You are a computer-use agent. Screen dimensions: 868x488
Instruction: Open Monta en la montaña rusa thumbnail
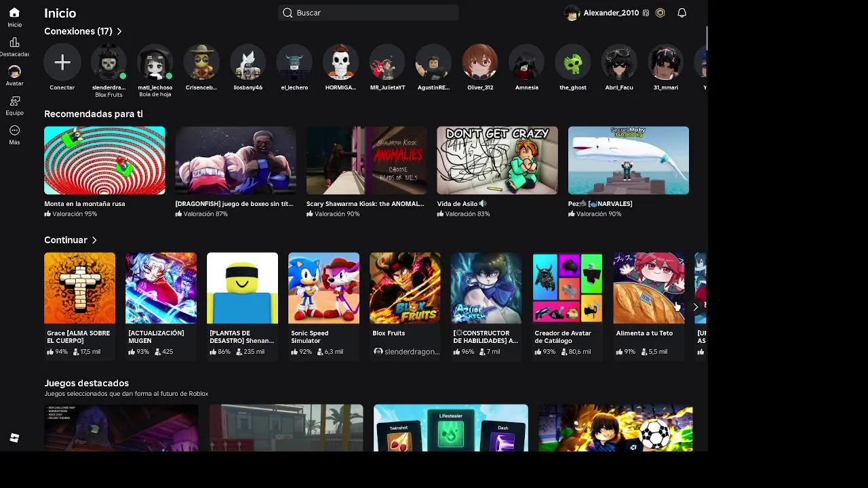(x=104, y=161)
